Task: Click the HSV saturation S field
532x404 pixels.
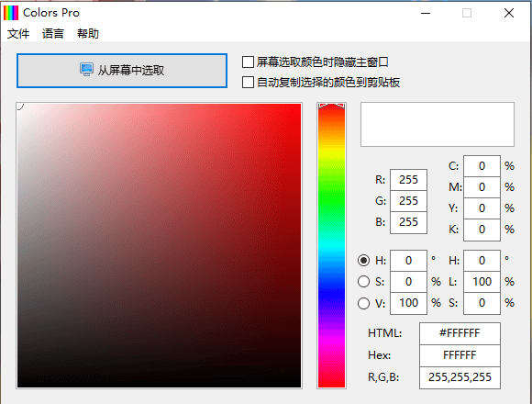Action: 408,282
